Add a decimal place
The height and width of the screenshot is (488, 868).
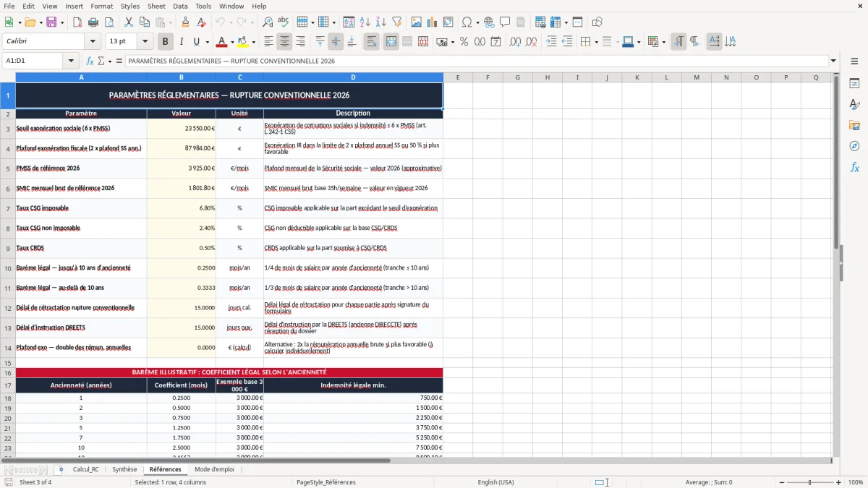click(515, 42)
